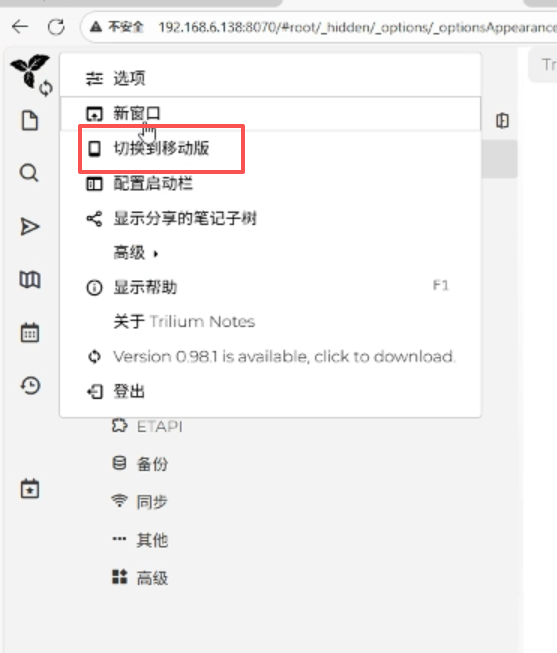Expand the 高级 submenu arrow
Screen dimensions: 557x653
[156, 254]
